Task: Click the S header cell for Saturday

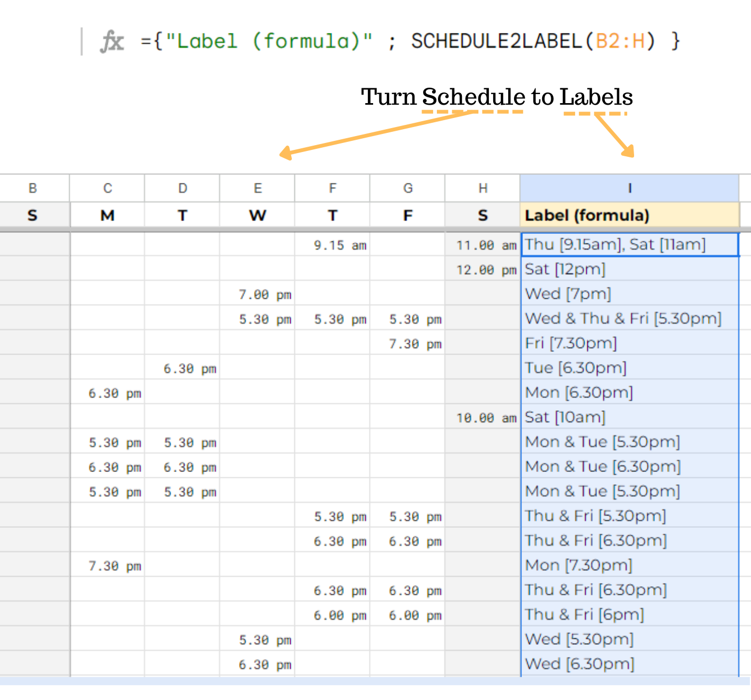Action: (x=483, y=215)
